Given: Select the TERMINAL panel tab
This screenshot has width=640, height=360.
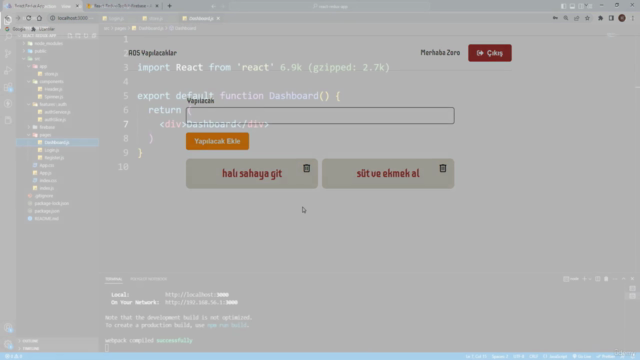Looking at the screenshot, I should click(113, 279).
